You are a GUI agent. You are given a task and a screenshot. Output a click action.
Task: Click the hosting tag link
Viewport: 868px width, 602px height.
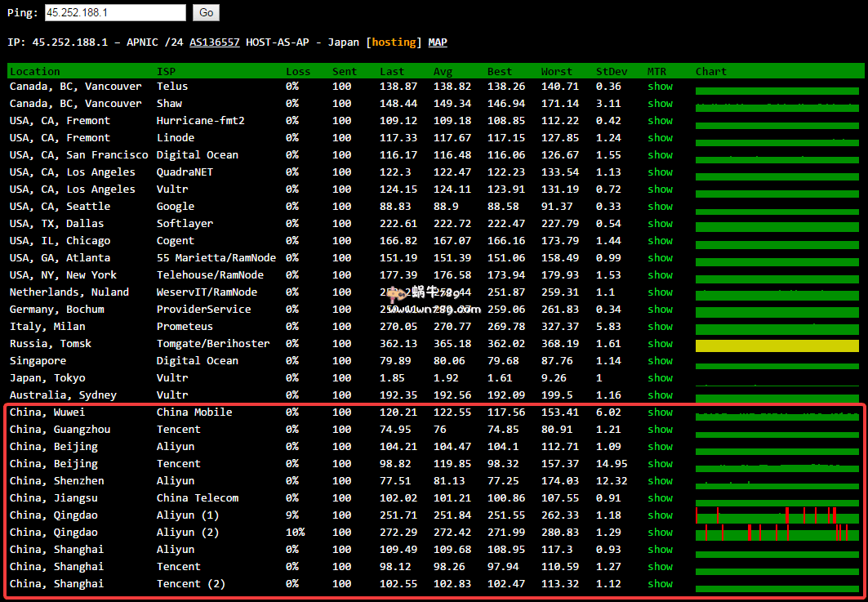click(x=396, y=42)
